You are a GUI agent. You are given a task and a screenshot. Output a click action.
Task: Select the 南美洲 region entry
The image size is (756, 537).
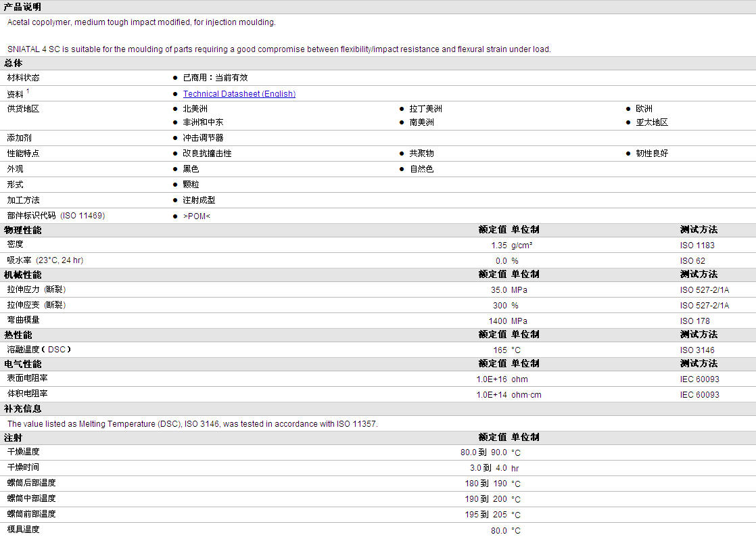pyautogui.click(x=422, y=122)
